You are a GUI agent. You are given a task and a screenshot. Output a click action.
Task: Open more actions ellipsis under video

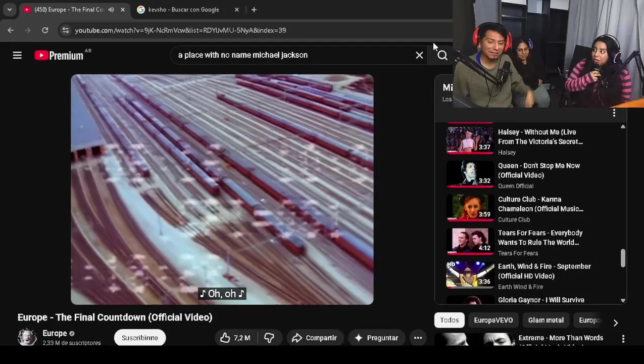click(418, 338)
